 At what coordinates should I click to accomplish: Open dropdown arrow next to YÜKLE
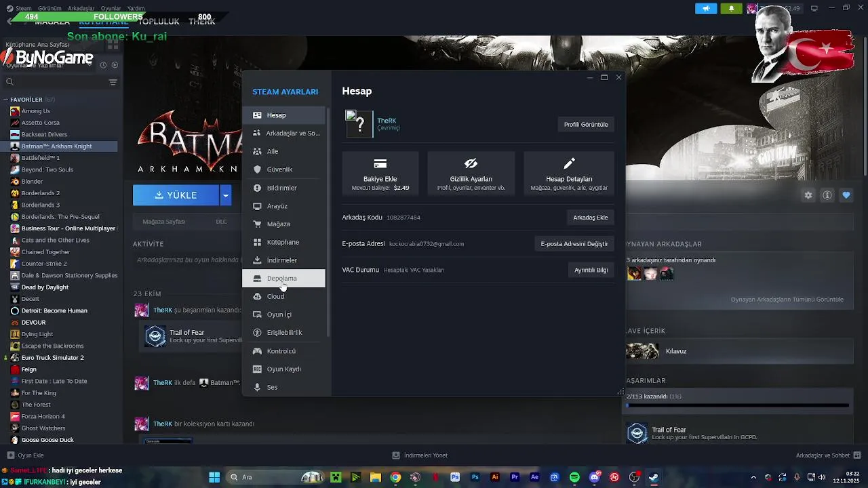226,195
